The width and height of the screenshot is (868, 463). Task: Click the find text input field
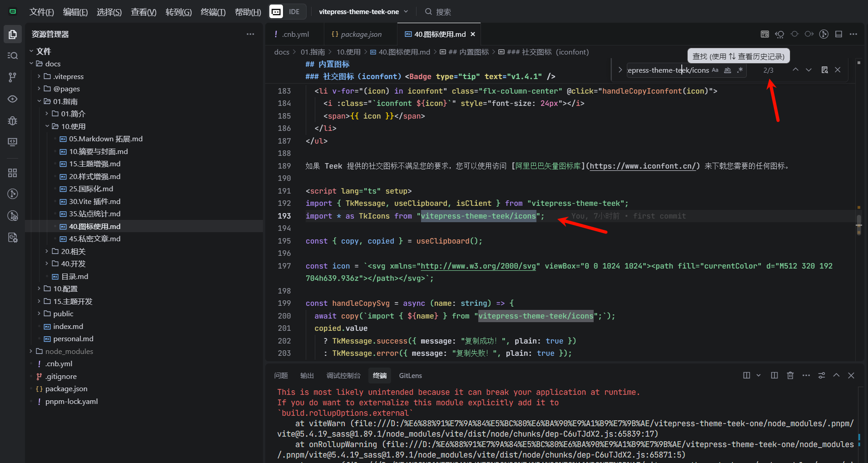pyautogui.click(x=667, y=70)
